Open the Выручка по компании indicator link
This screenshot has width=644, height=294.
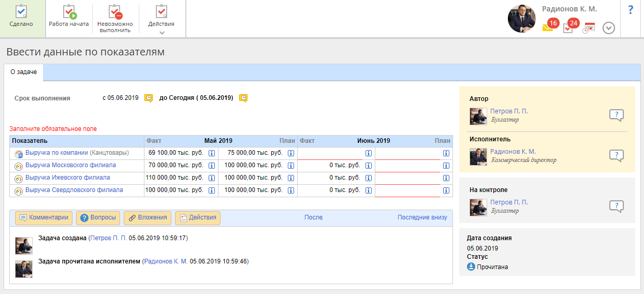coord(56,153)
